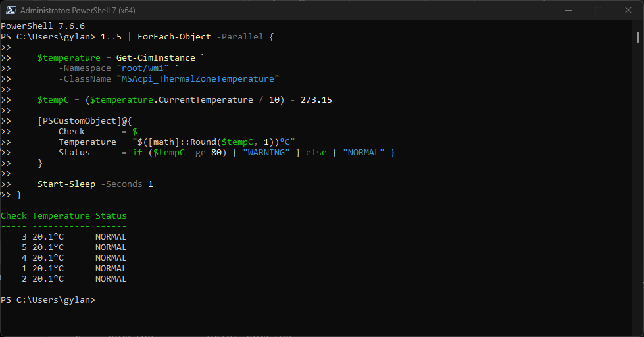Screen dimensions: 644x337
Task: Click the vertical scrollbar thumb
Action: (x=638, y=37)
